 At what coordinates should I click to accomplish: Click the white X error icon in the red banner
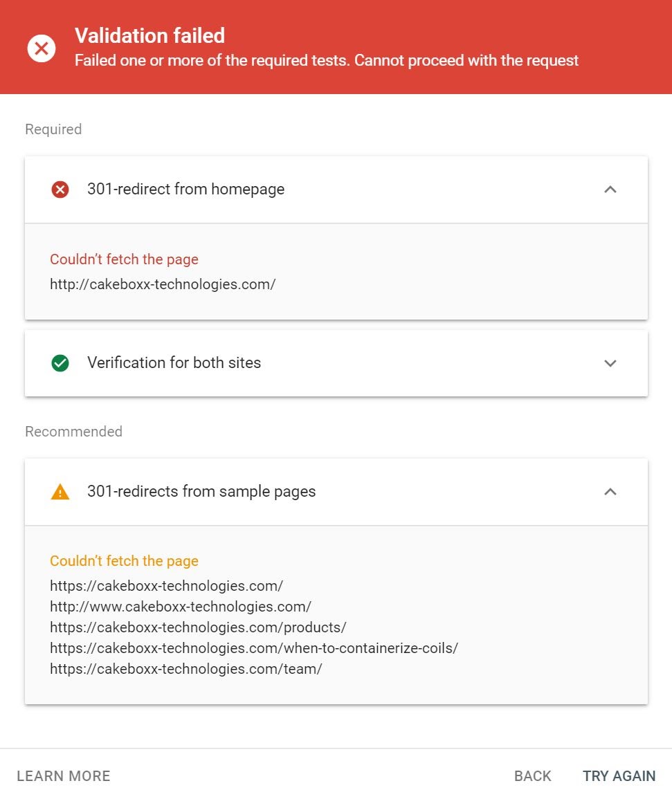tap(42, 48)
